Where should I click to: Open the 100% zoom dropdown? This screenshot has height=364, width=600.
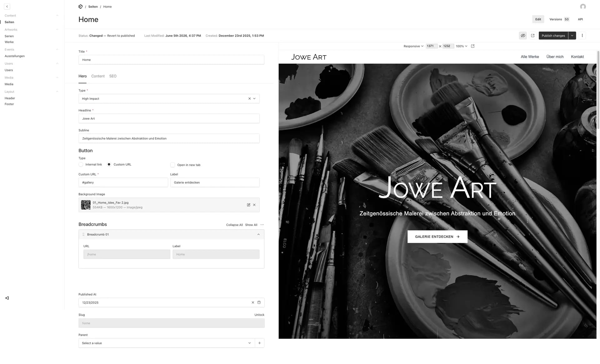(462, 46)
